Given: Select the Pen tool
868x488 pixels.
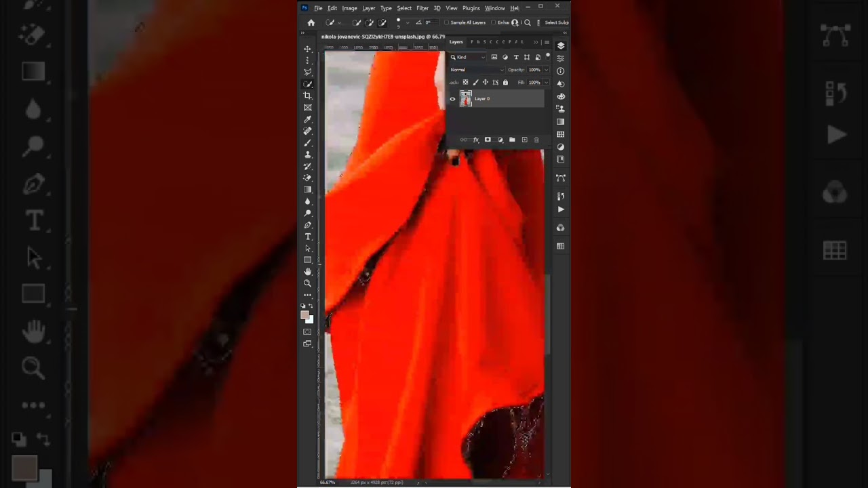Looking at the screenshot, I should pyautogui.click(x=308, y=225).
